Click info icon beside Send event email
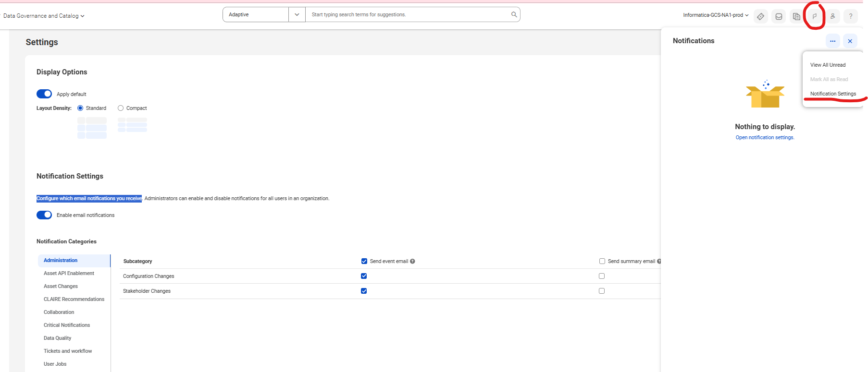The width and height of the screenshot is (868, 372). [412, 262]
